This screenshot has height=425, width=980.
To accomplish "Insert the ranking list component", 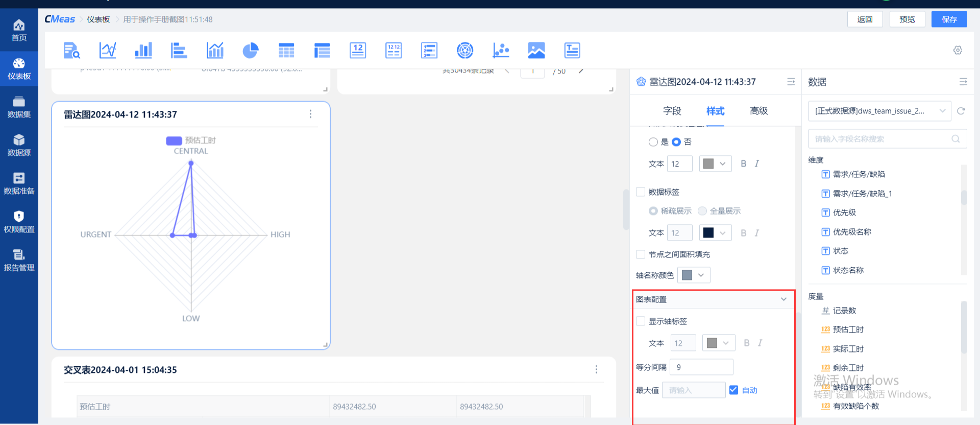I will (x=429, y=51).
